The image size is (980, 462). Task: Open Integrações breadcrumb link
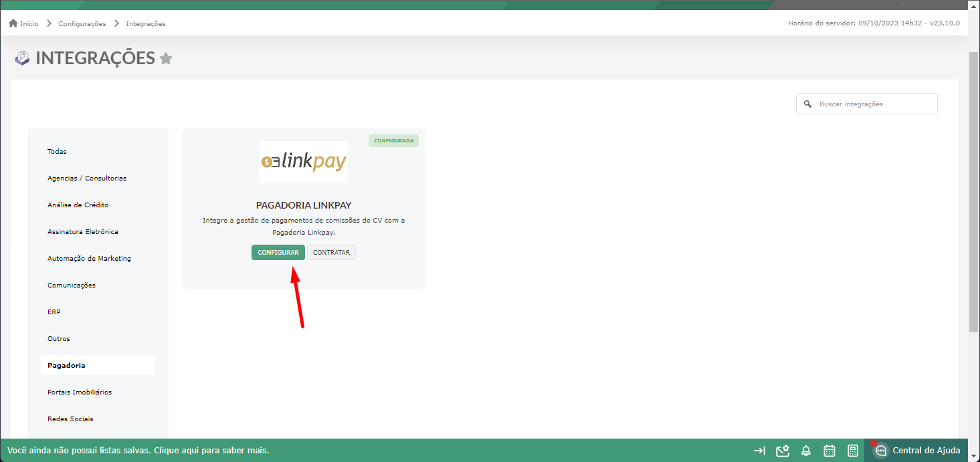coord(146,23)
